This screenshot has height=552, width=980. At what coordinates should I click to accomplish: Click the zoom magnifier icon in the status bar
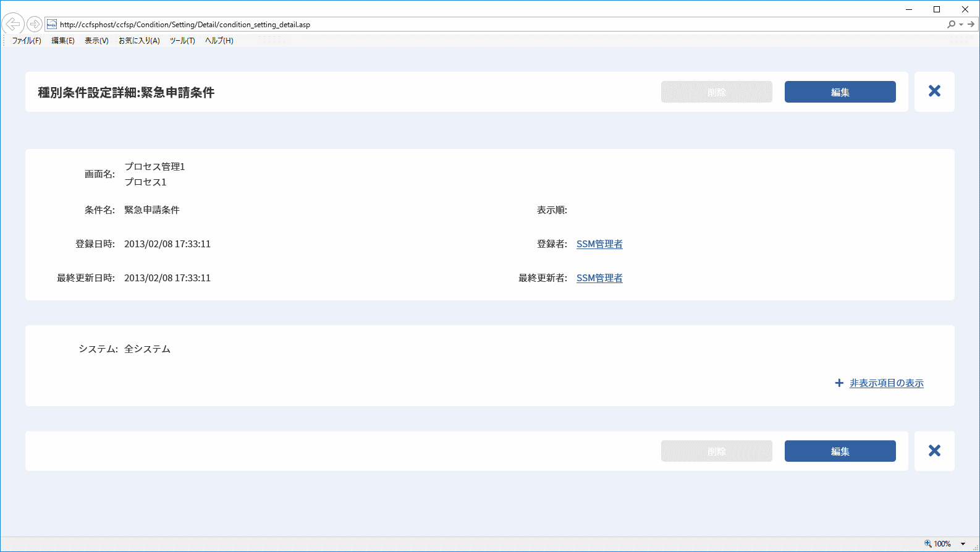tap(927, 543)
